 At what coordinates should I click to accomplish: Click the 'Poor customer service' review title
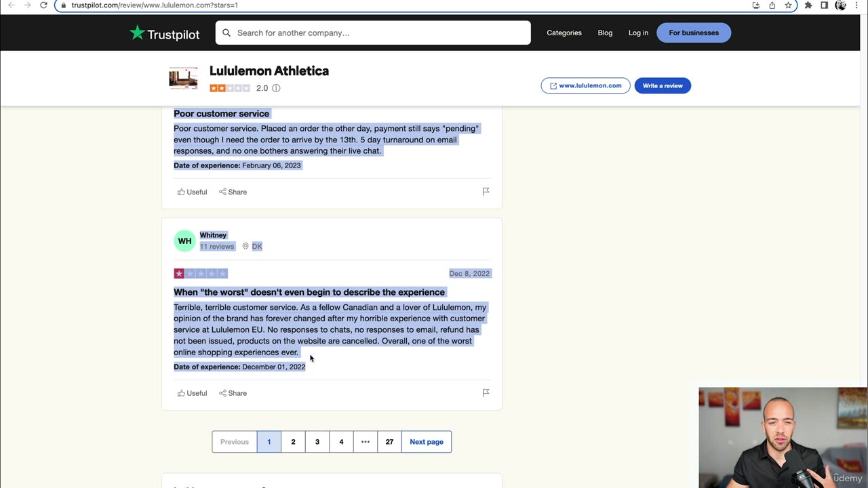pyautogui.click(x=221, y=113)
